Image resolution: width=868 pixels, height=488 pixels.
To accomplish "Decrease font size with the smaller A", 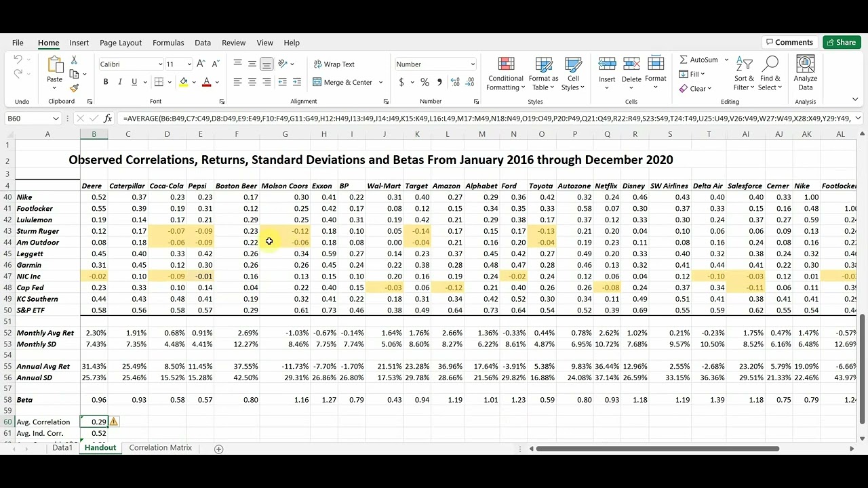I will point(216,64).
